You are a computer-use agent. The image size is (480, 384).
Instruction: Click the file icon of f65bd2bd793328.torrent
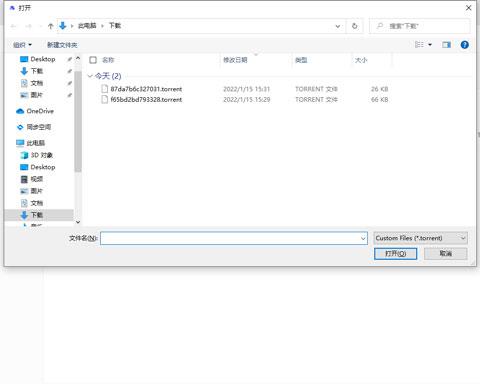(x=105, y=99)
